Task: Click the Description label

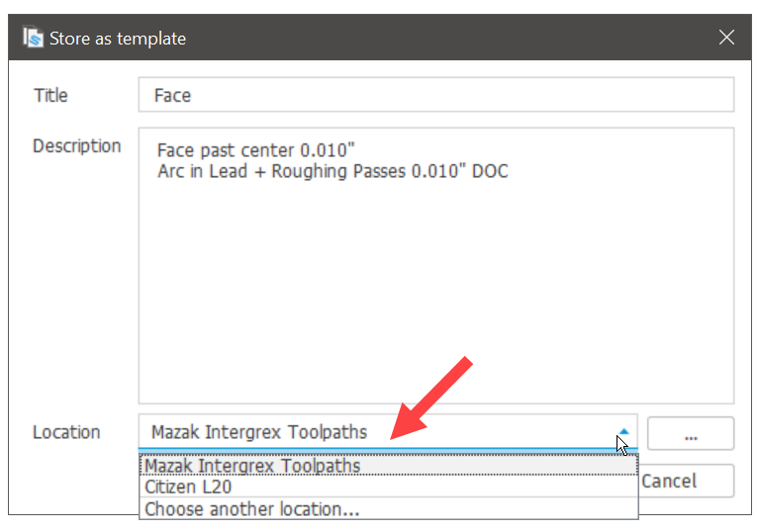Action: click(76, 146)
